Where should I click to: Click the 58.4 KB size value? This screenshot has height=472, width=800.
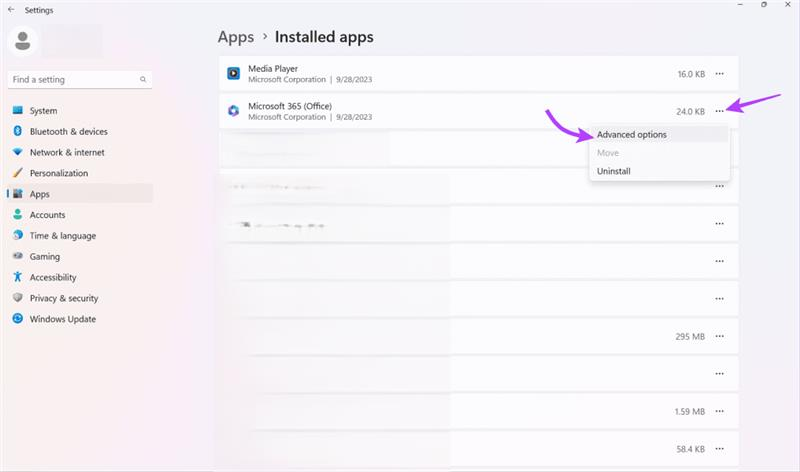coord(690,450)
